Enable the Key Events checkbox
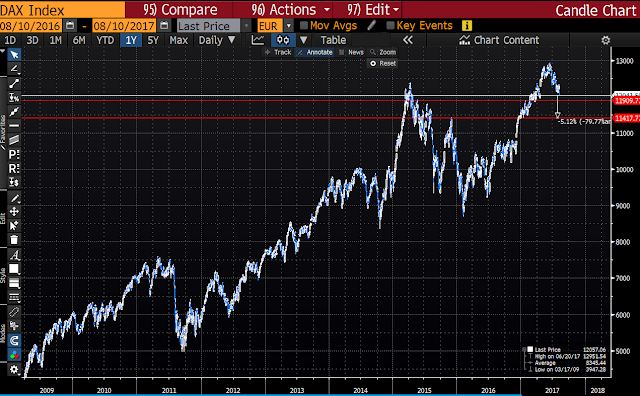Viewport: 640px width, 396px height. (390, 25)
